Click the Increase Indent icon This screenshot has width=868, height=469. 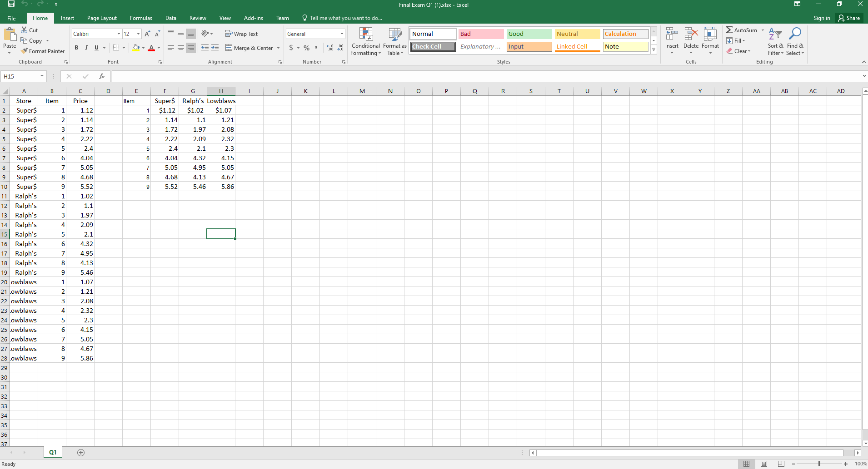click(x=215, y=48)
